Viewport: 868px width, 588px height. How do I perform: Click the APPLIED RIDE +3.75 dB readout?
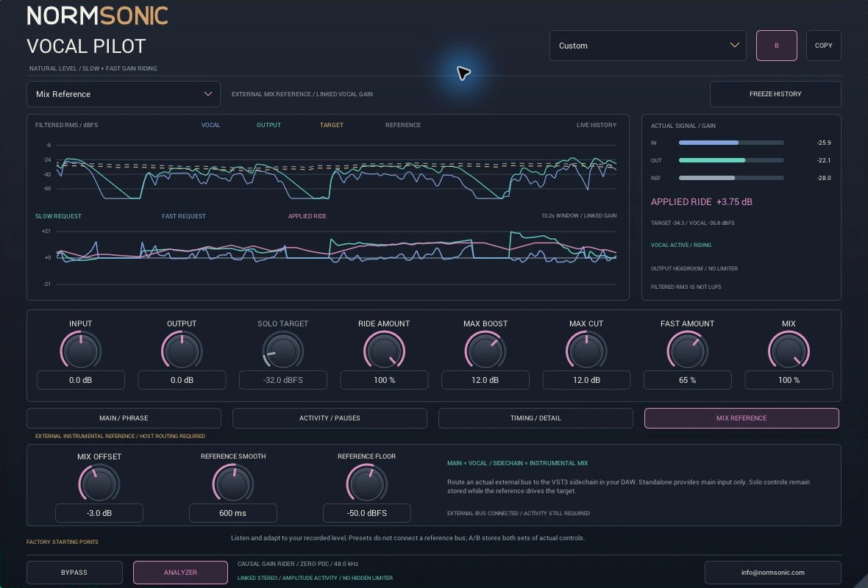(701, 202)
